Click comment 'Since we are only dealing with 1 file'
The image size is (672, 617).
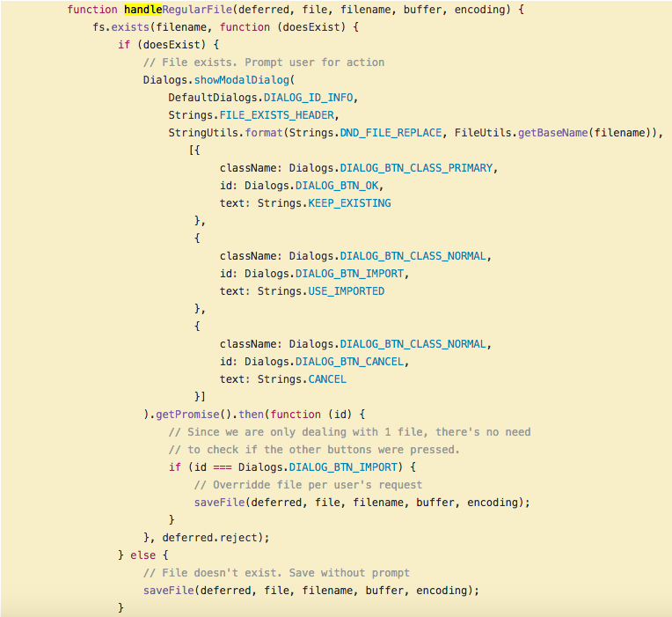pyautogui.click(x=298, y=432)
